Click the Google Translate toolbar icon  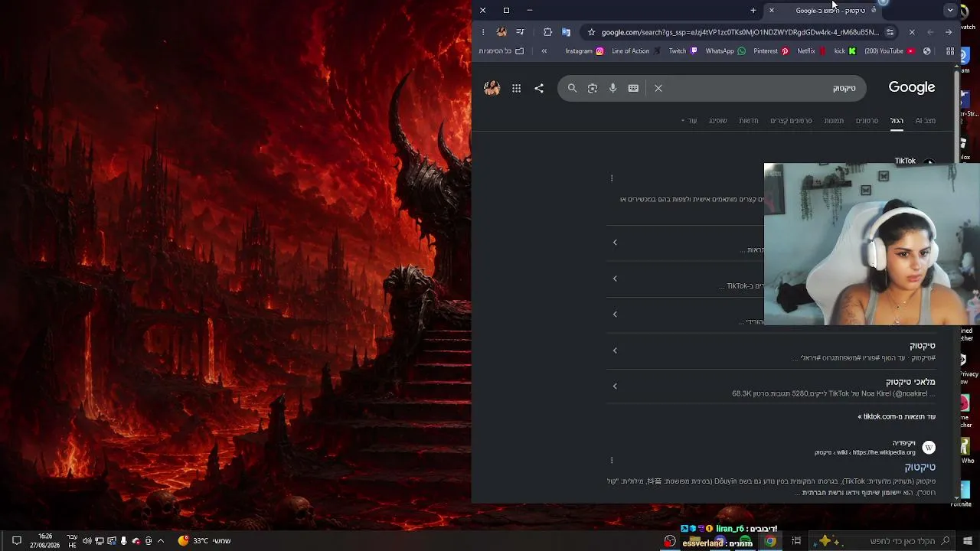tap(566, 32)
